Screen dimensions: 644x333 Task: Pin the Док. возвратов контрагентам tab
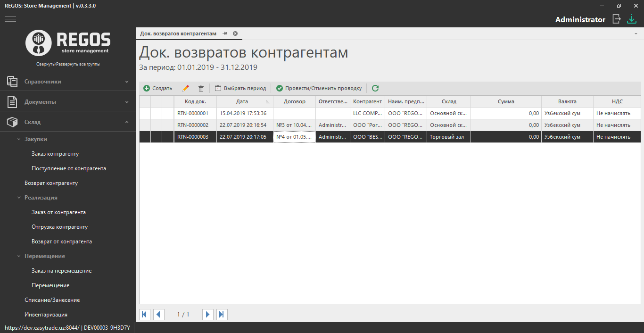click(x=225, y=33)
